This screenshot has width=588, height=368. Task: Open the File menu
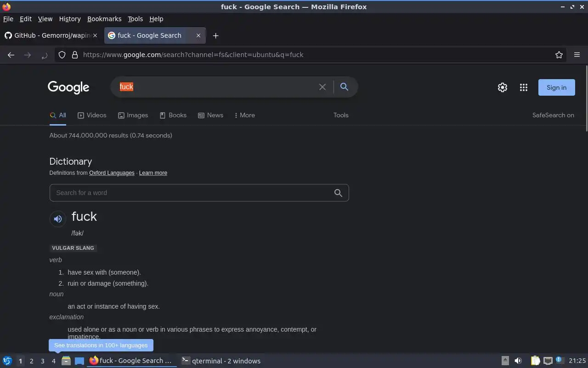pyautogui.click(x=8, y=19)
